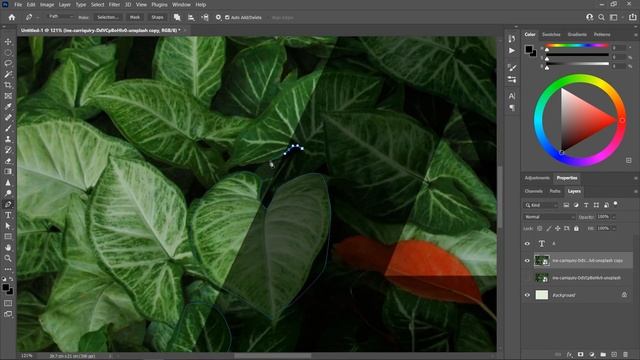
Task: Open path alignment options
Action: click(191, 17)
